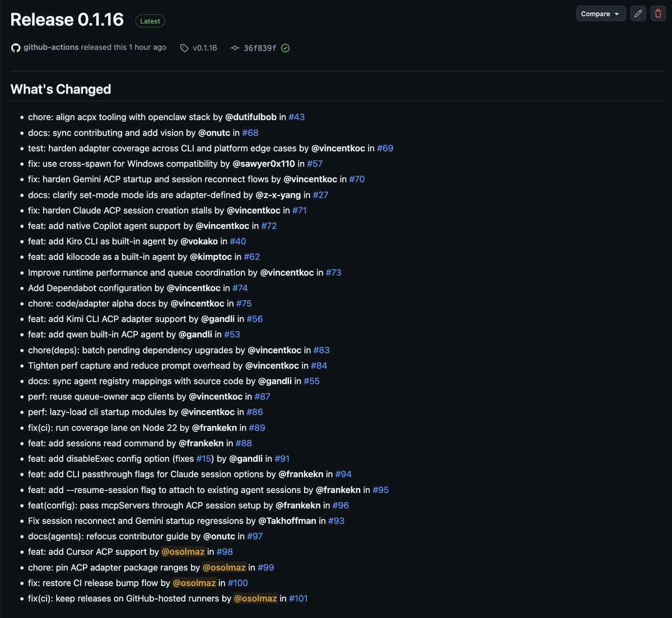Click the Latest release badge
Viewport: 672px width, 618px height.
click(x=150, y=21)
